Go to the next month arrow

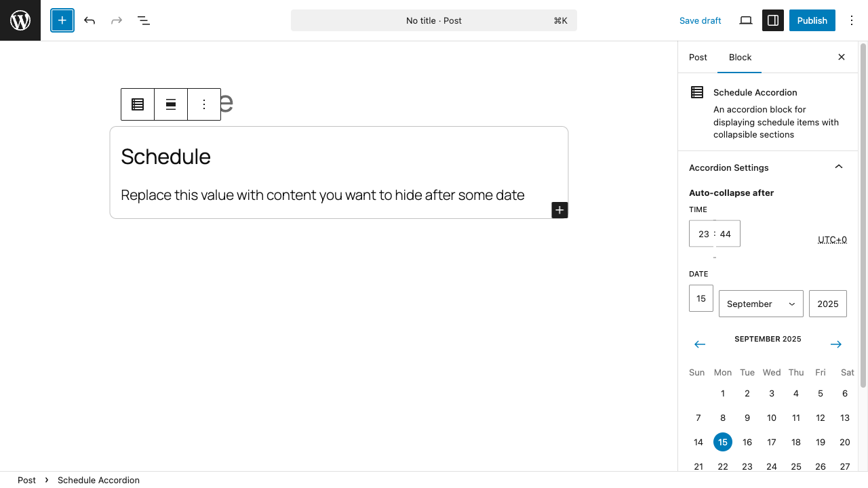pyautogui.click(x=836, y=344)
